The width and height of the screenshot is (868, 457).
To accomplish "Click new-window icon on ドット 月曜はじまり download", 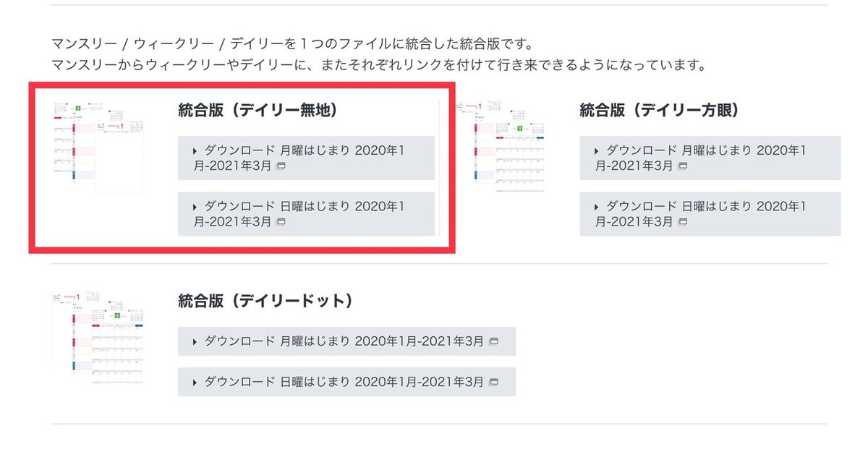I will pyautogui.click(x=494, y=341).
